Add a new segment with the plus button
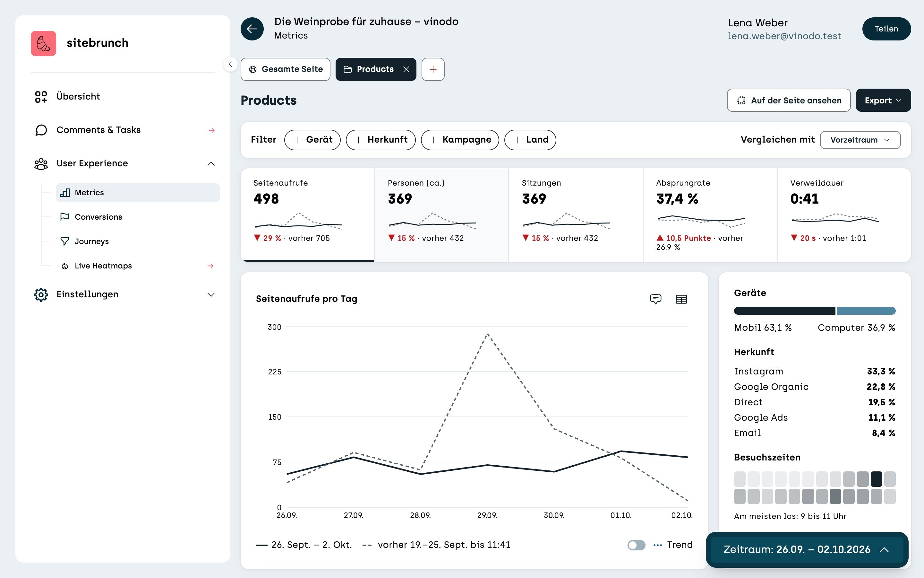924x578 pixels. pyautogui.click(x=433, y=69)
